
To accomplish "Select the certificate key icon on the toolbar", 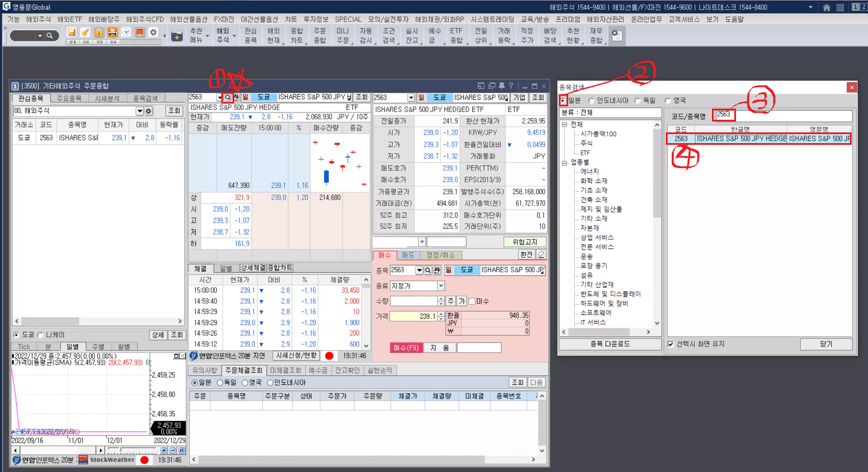I will (x=85, y=32).
